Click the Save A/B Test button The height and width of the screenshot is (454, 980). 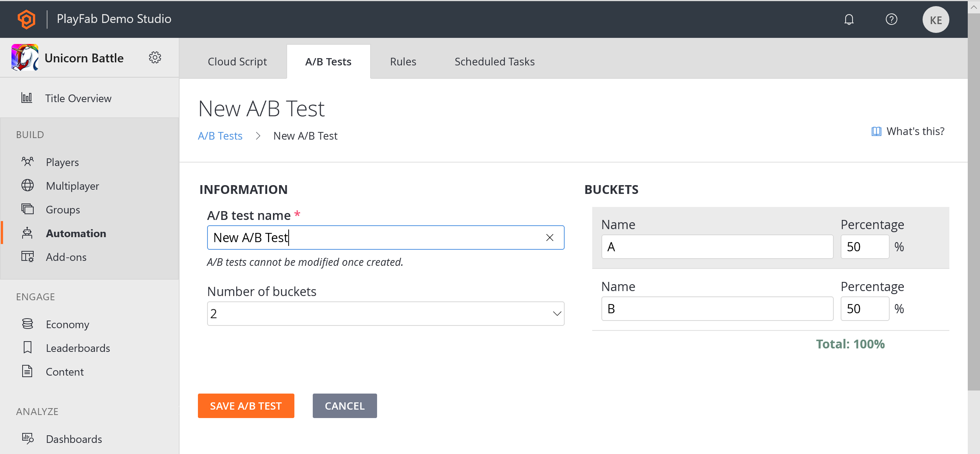pyautogui.click(x=246, y=405)
